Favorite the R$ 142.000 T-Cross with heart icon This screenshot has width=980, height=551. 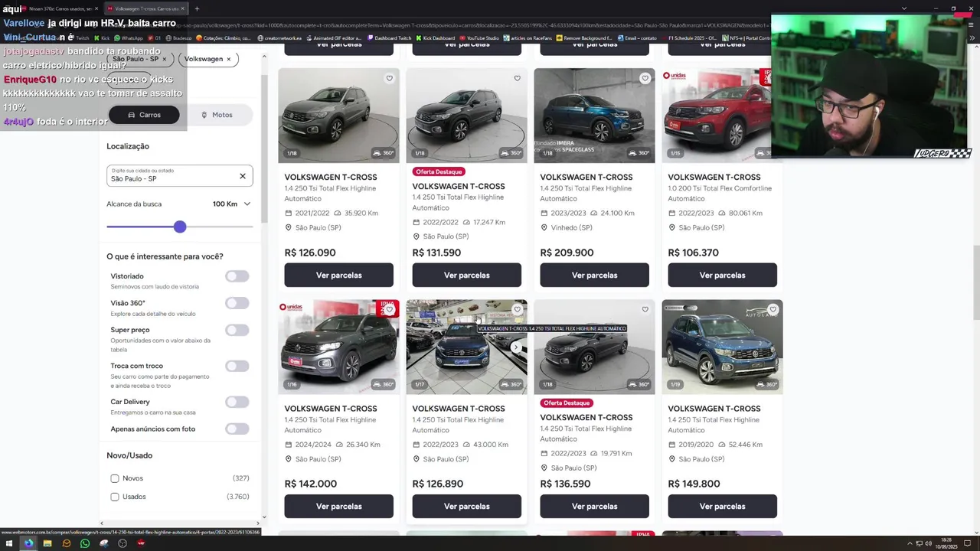(x=389, y=309)
